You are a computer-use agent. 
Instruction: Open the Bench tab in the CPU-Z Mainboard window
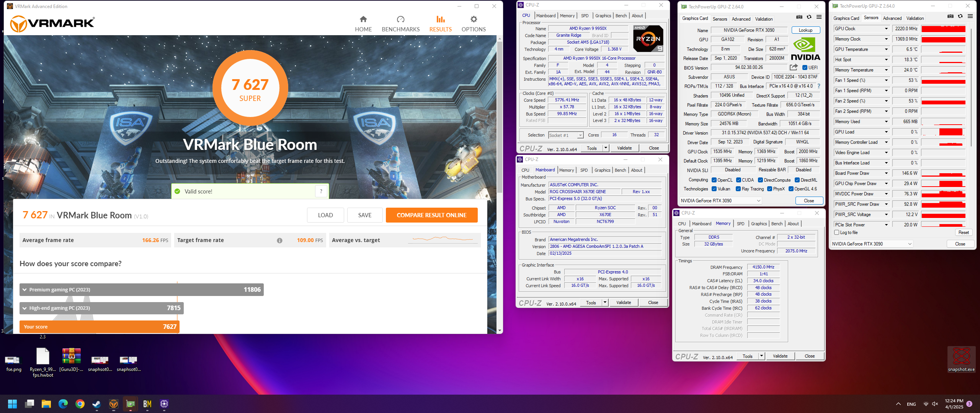tap(621, 170)
